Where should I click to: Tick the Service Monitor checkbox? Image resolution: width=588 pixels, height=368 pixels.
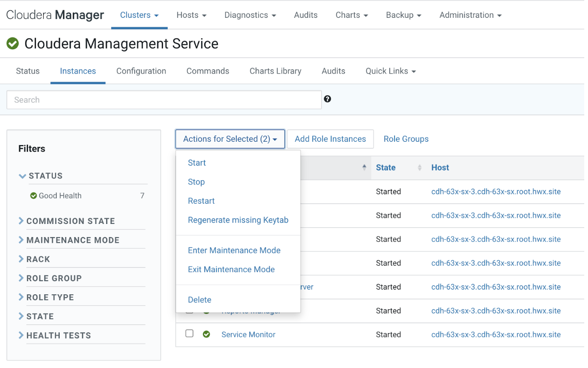tap(189, 334)
